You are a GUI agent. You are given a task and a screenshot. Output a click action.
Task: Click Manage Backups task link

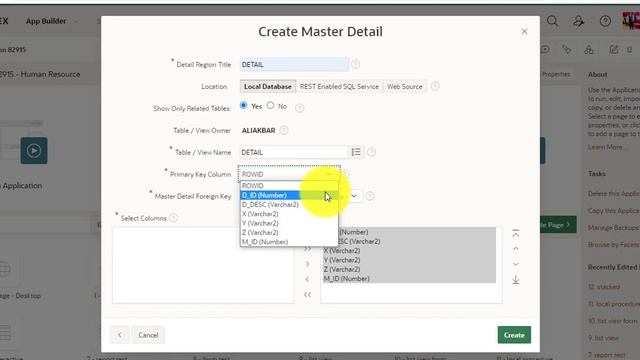point(613,227)
